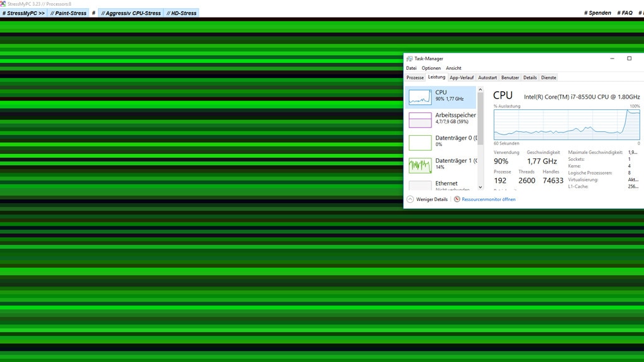Switch to the Dienste tab
This screenshot has height=362, width=644.
point(548,77)
